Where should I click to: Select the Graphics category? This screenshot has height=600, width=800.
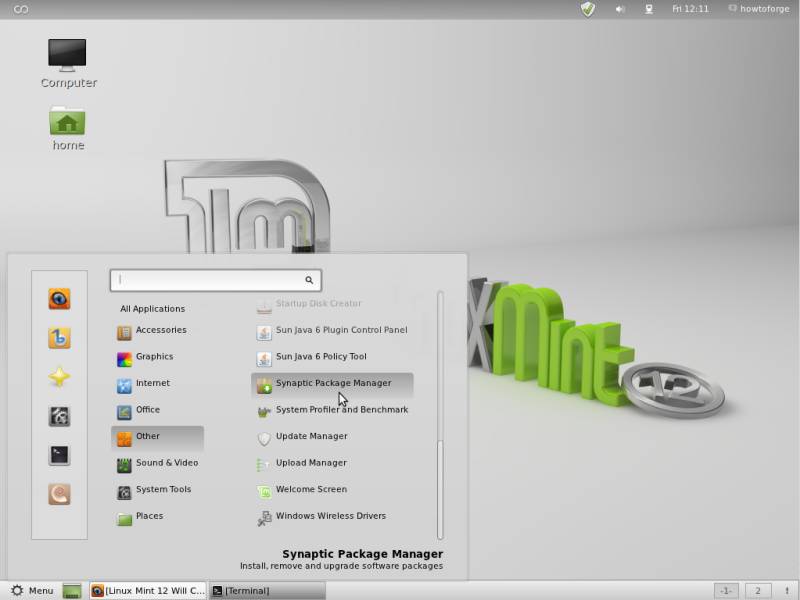[157, 357]
